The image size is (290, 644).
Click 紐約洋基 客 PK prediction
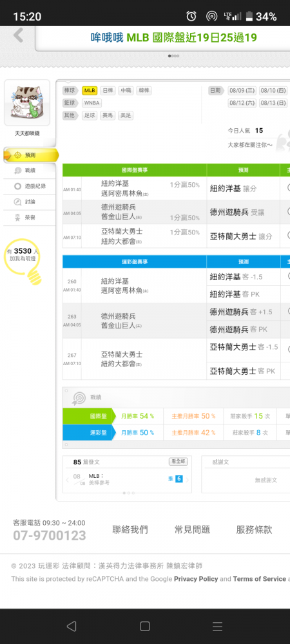click(x=235, y=294)
